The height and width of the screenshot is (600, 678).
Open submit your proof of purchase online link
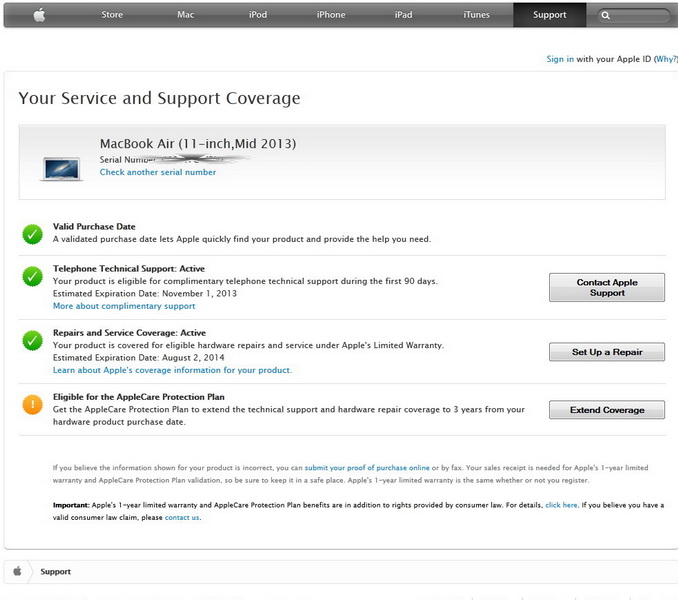[x=367, y=468]
